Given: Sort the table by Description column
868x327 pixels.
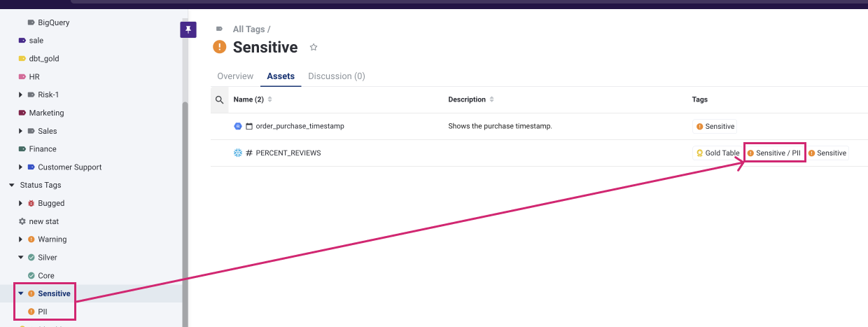Looking at the screenshot, I should coord(491,99).
